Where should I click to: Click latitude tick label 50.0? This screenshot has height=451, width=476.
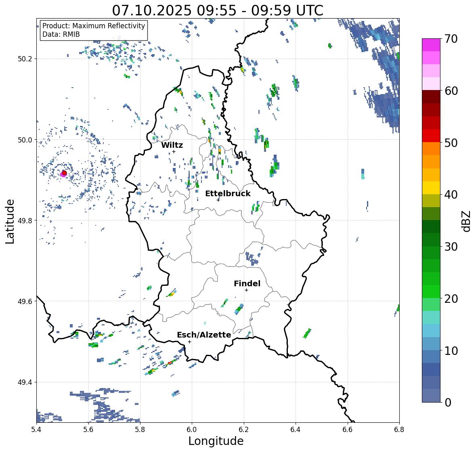pos(25,140)
